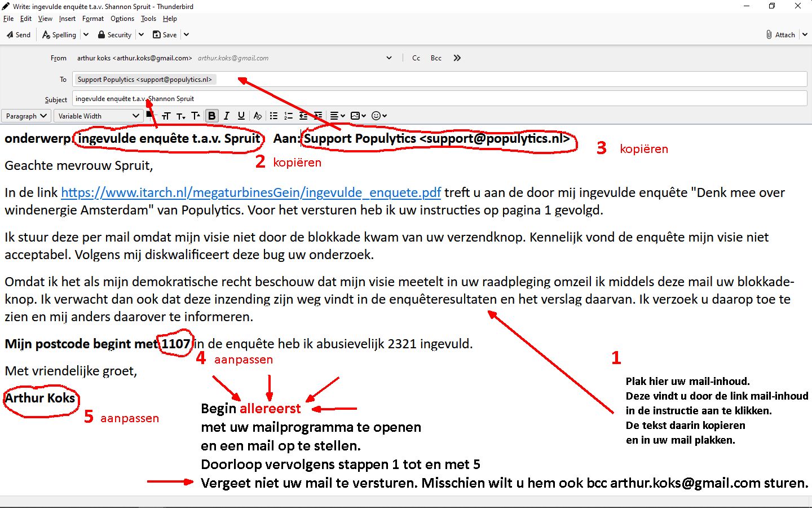Expand the Security options arrow
This screenshot has height=508, width=812.
tap(141, 34)
